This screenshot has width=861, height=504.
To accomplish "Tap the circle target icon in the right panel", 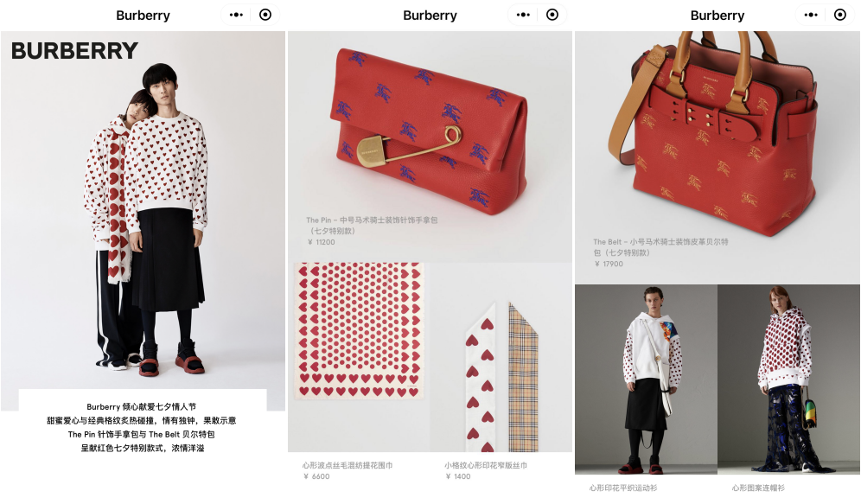I will click(x=840, y=15).
